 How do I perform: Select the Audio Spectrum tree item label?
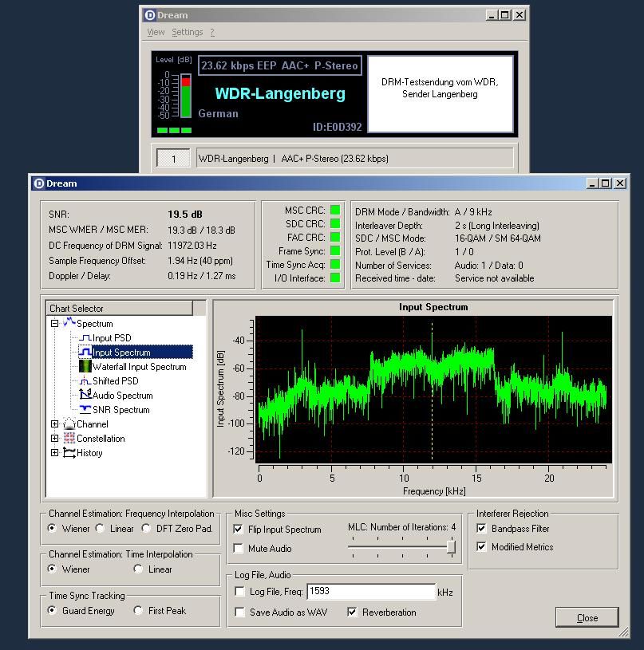122,396
